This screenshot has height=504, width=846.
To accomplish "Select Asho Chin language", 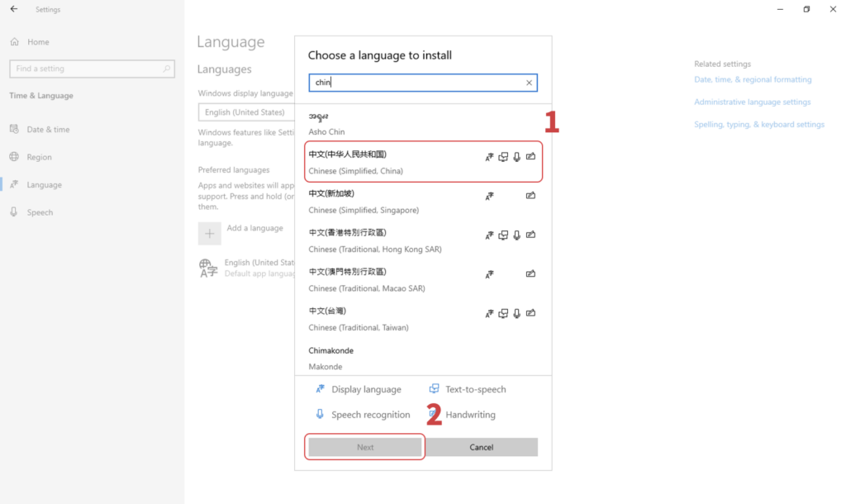I will coord(423,124).
